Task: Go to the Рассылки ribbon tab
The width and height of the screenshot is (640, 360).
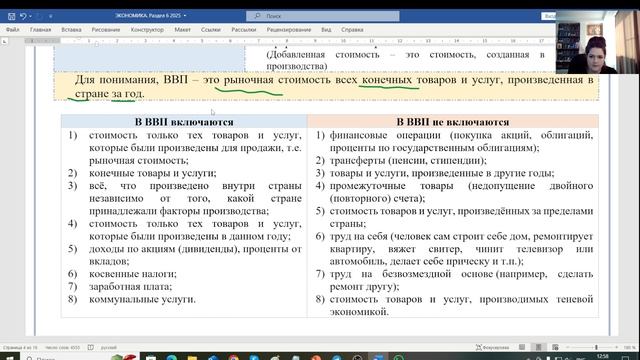Action: click(244, 30)
